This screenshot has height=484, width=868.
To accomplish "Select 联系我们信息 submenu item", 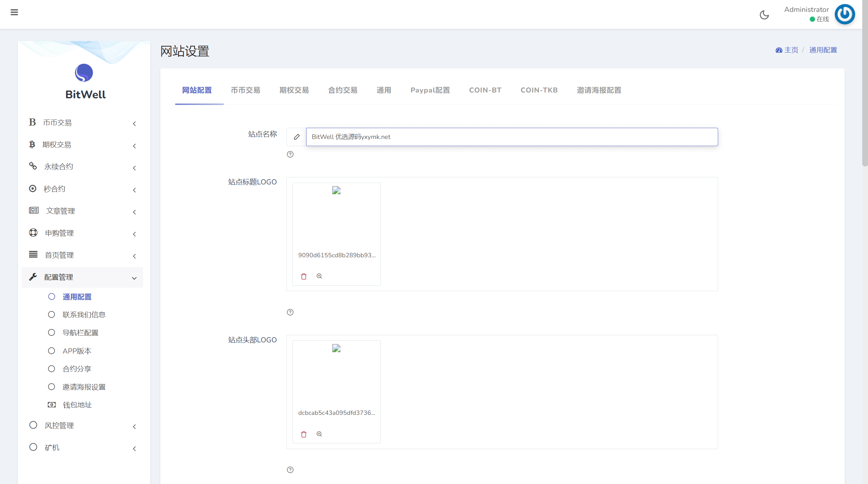I will 84,315.
